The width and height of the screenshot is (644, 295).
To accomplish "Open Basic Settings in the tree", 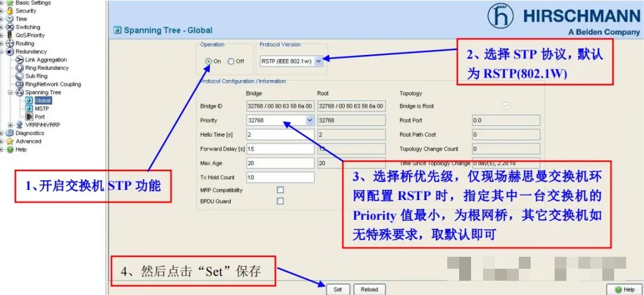I will click(33, 3).
